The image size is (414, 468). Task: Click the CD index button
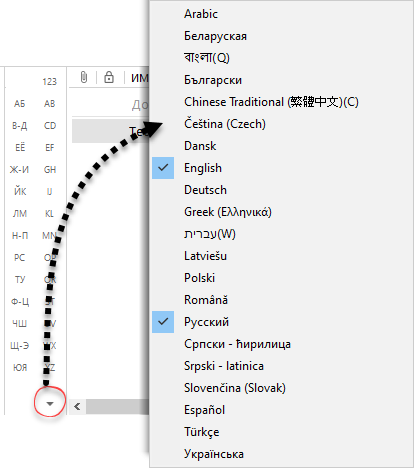pyautogui.click(x=50, y=126)
